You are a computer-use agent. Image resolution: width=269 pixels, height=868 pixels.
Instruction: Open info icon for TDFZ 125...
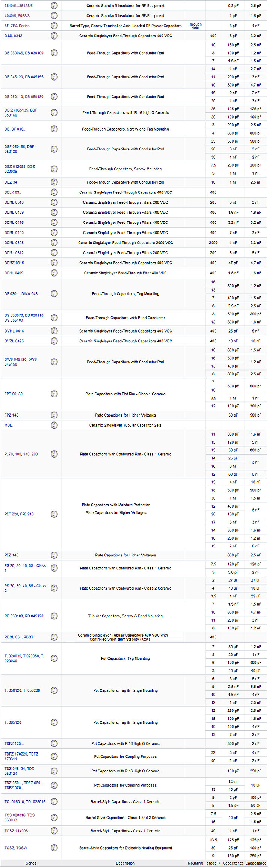[54, 744]
